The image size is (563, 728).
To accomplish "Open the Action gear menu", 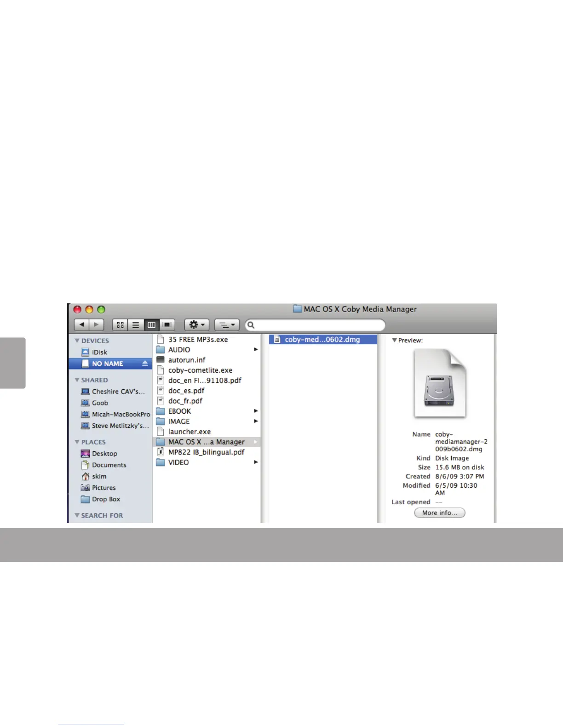I will [197, 325].
